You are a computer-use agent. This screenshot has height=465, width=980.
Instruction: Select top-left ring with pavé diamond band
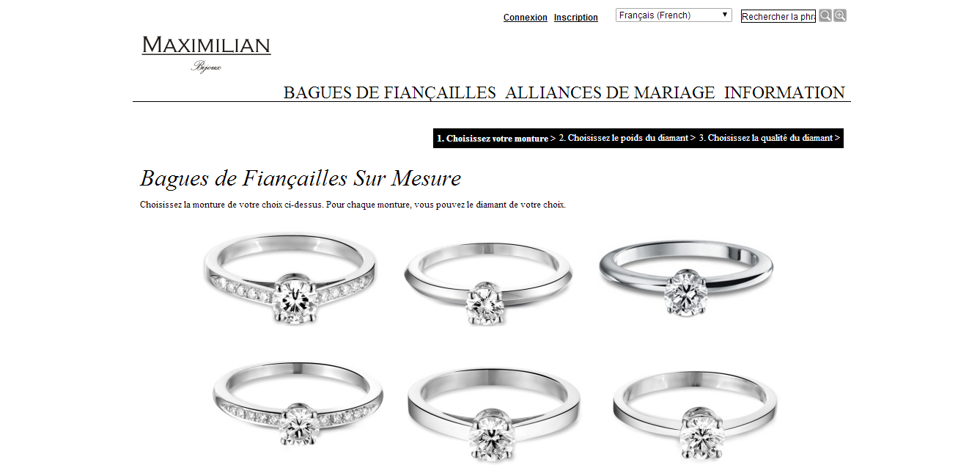(x=290, y=279)
